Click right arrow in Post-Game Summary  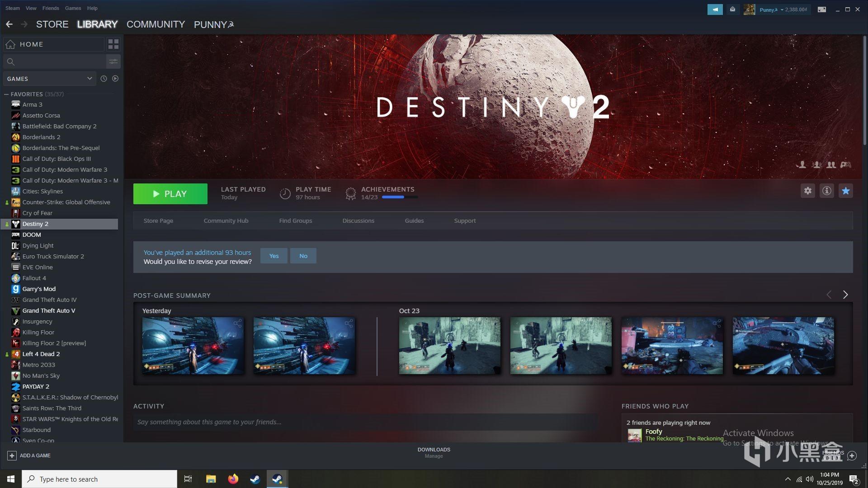[x=845, y=295]
